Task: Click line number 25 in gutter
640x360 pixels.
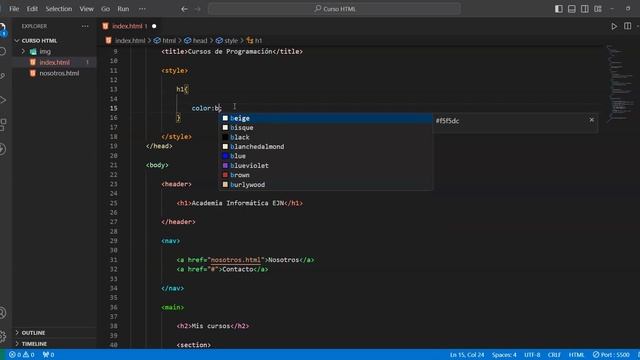Action: pos(113,203)
